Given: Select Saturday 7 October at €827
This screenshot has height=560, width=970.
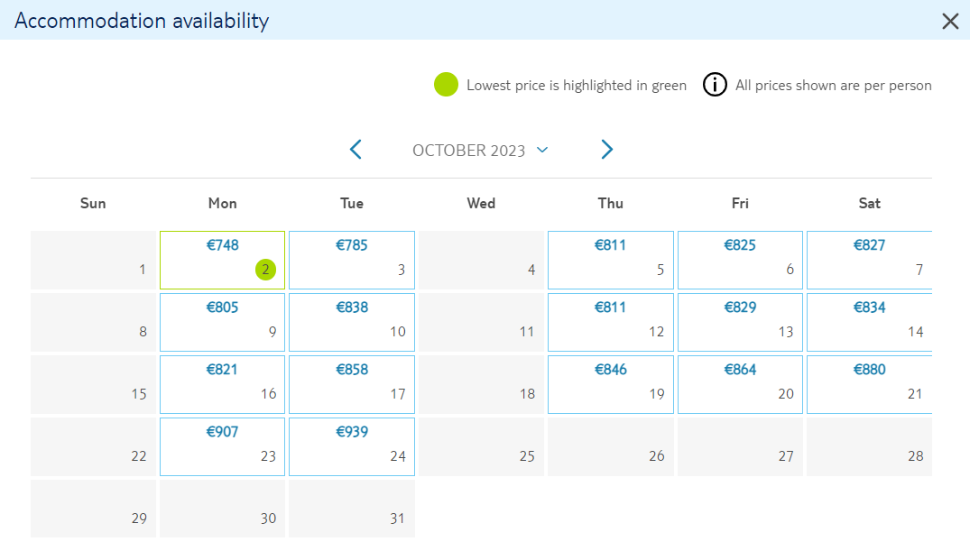Looking at the screenshot, I should 869,261.
